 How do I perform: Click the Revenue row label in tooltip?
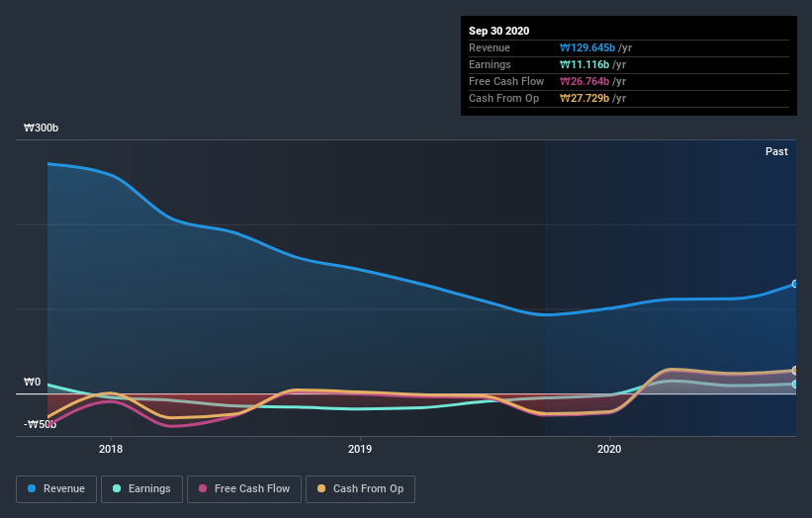490,48
